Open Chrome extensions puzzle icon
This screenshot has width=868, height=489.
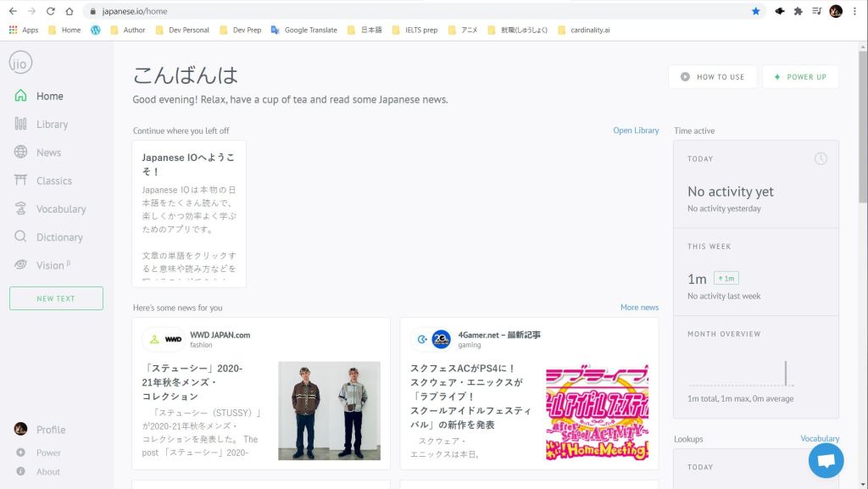pos(798,11)
